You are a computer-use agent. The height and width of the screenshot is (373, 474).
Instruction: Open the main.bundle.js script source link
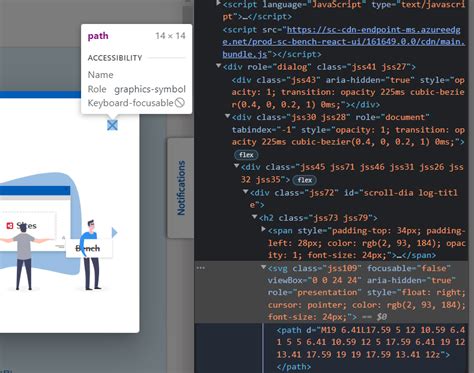(x=343, y=42)
